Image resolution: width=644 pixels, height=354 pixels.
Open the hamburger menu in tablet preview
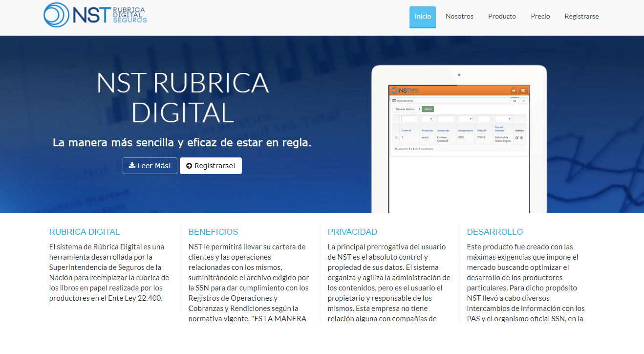pos(523,91)
